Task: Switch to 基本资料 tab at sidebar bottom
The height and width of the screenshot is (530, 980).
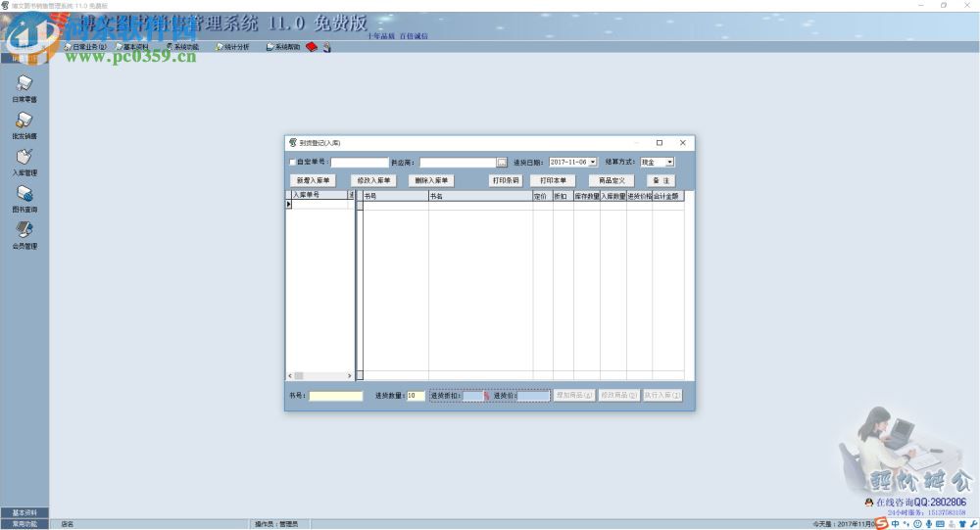Action: click(24, 512)
